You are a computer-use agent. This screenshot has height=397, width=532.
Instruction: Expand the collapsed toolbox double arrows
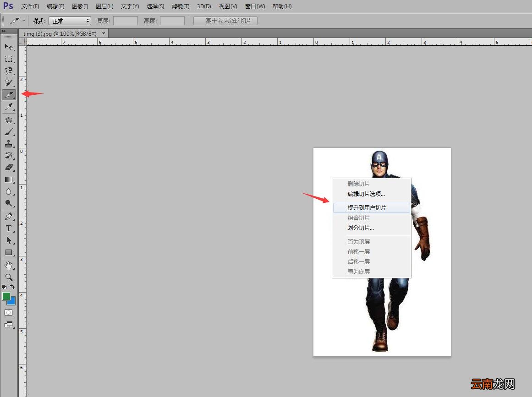click(4, 31)
